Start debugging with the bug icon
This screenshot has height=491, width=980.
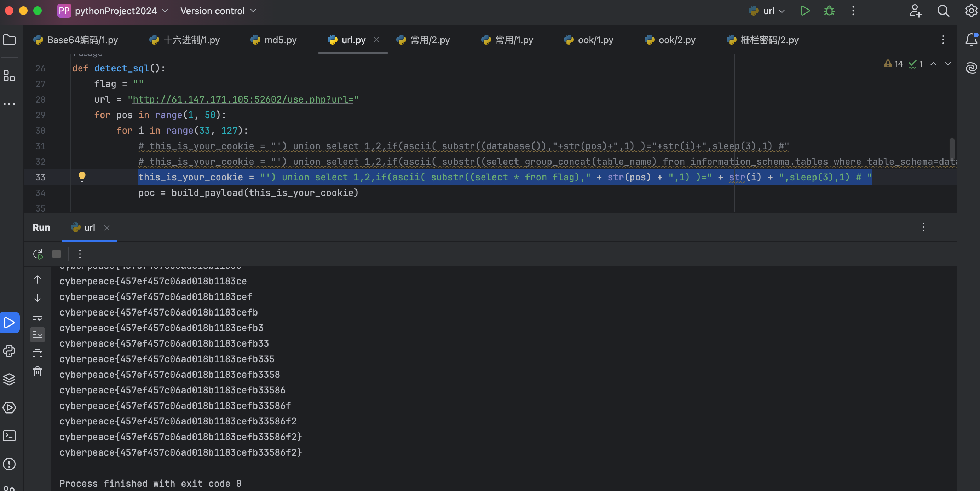[x=829, y=11]
